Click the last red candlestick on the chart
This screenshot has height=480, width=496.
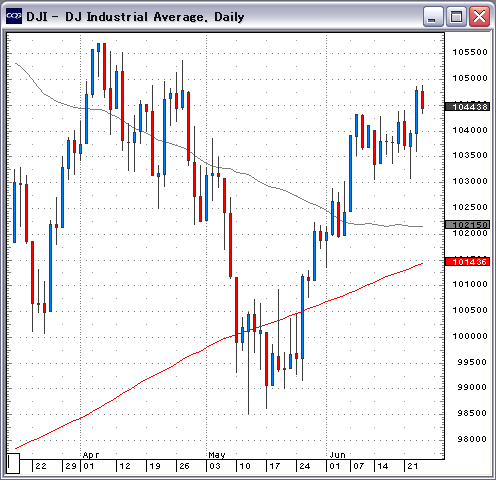[x=423, y=100]
